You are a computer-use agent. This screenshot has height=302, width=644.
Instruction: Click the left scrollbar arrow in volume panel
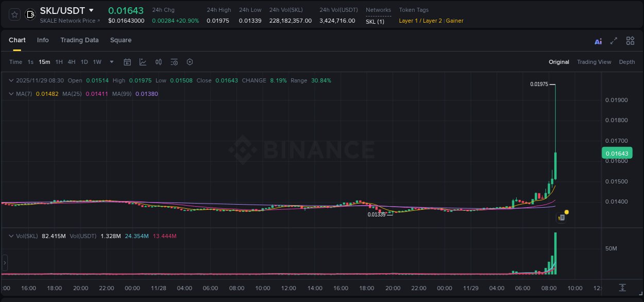pos(5,263)
